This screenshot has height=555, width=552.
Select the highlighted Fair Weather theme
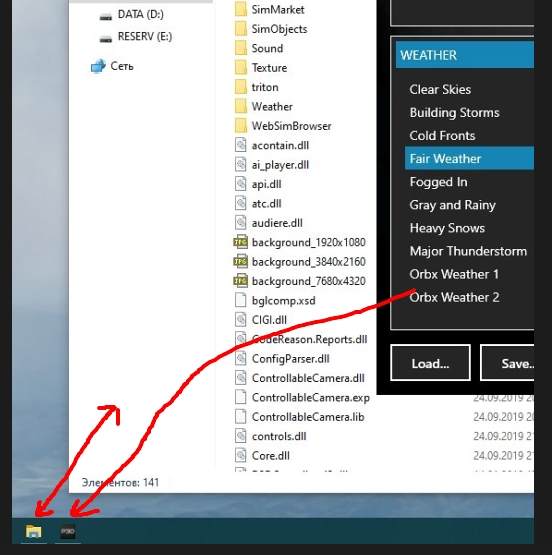click(x=469, y=158)
